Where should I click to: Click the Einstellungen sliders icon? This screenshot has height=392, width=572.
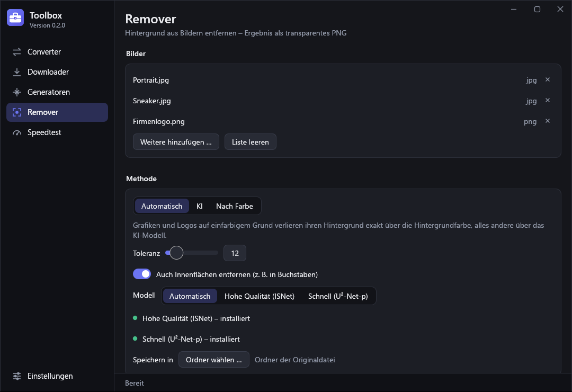click(17, 376)
